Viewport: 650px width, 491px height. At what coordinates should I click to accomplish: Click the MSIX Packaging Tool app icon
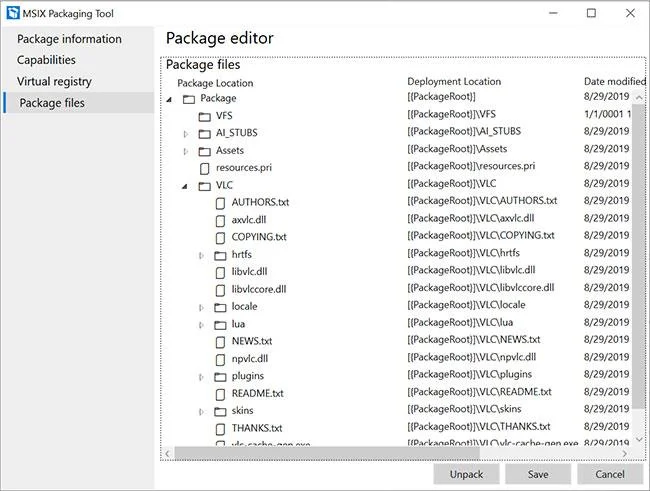13,13
